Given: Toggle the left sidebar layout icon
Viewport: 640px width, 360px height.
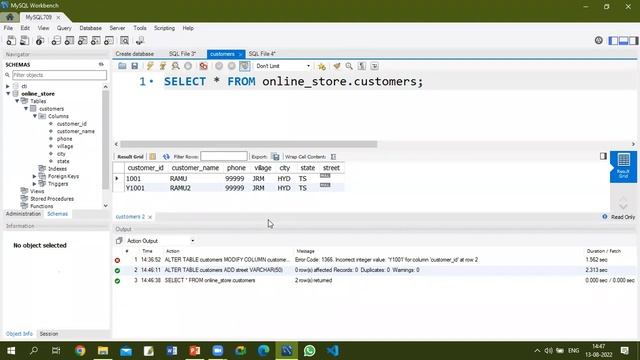Looking at the screenshot, I should pos(613,40).
